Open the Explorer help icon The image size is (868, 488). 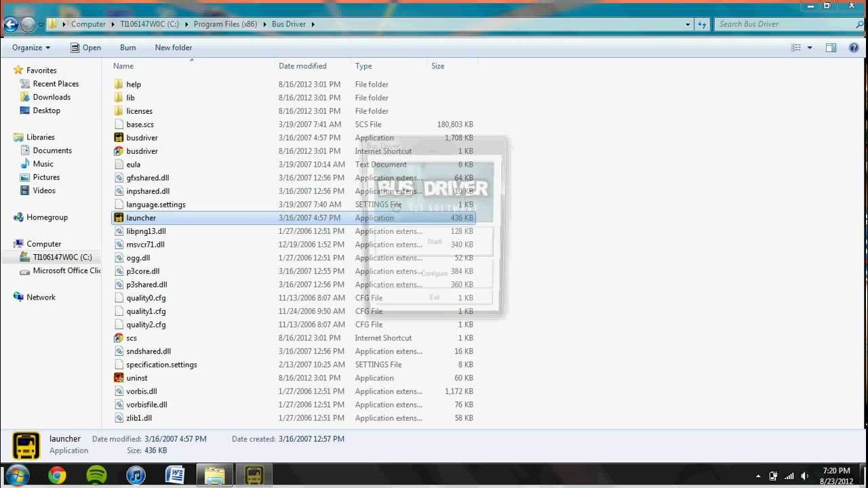854,47
